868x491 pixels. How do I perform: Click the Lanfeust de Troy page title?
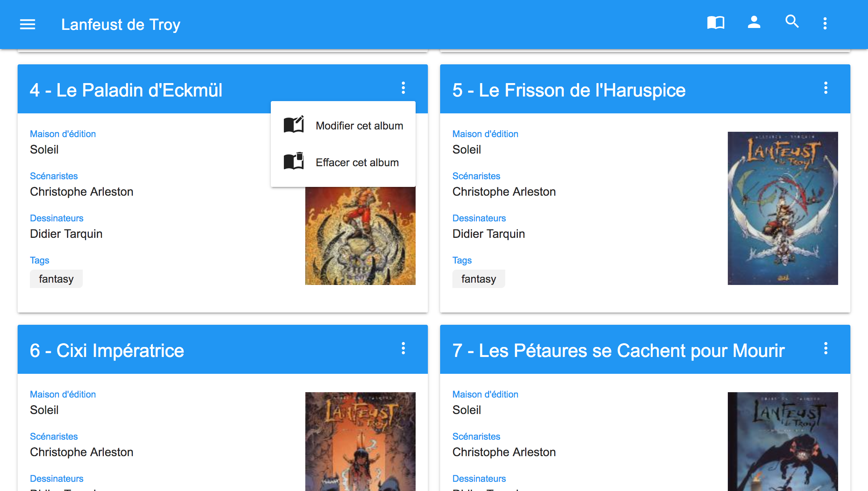(121, 25)
